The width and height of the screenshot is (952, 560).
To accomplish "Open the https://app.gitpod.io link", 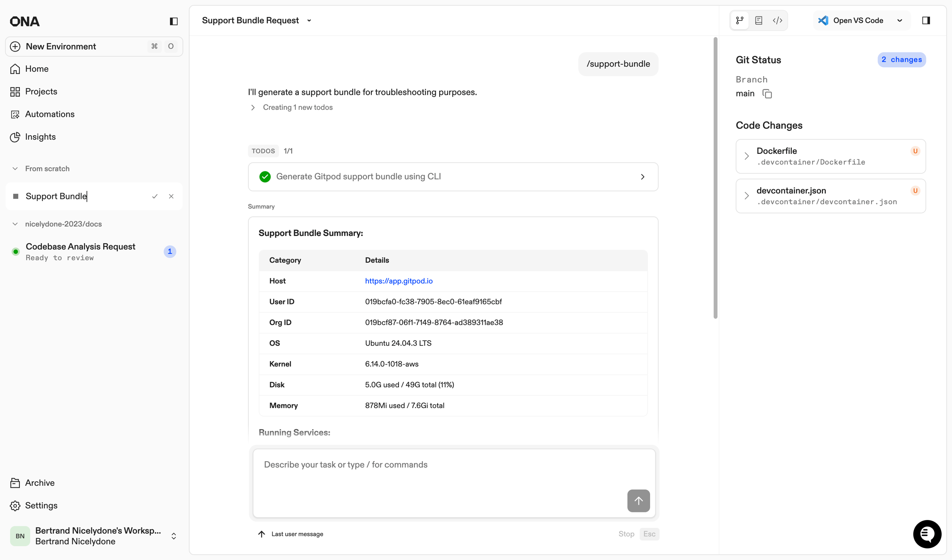I will click(x=399, y=281).
